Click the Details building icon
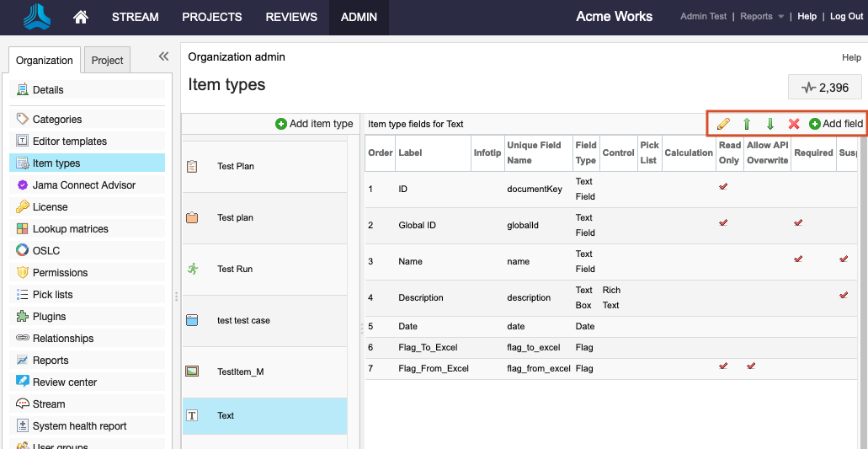868x449 pixels. pos(22,89)
